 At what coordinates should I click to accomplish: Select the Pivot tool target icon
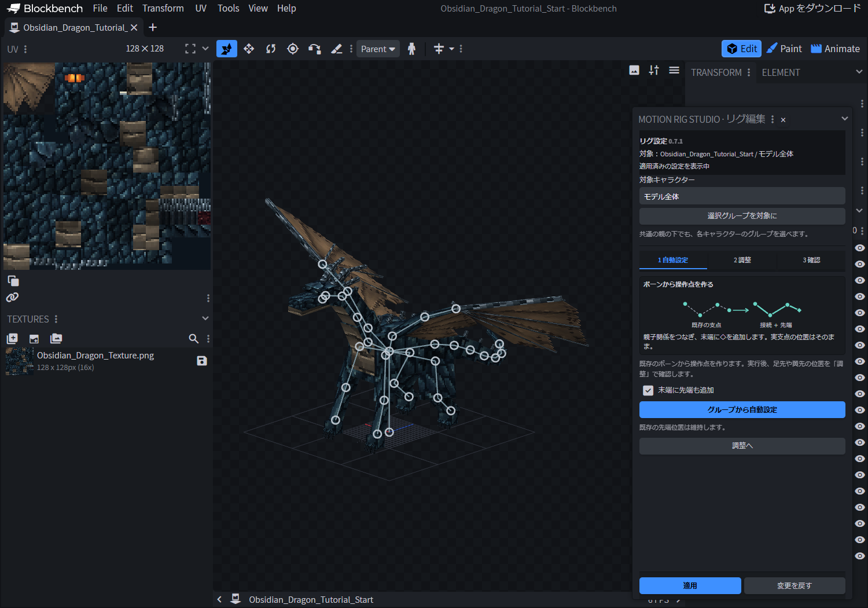click(293, 49)
